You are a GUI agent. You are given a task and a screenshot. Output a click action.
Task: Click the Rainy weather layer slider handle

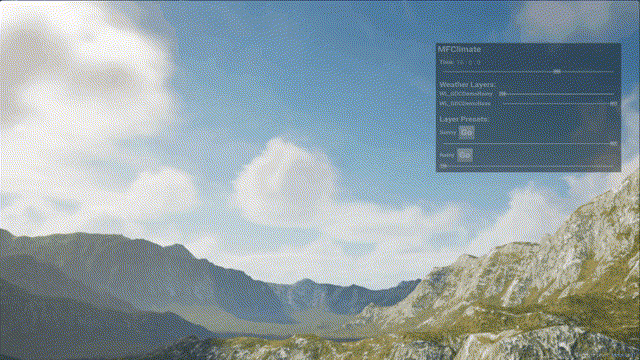pyautogui.click(x=502, y=93)
